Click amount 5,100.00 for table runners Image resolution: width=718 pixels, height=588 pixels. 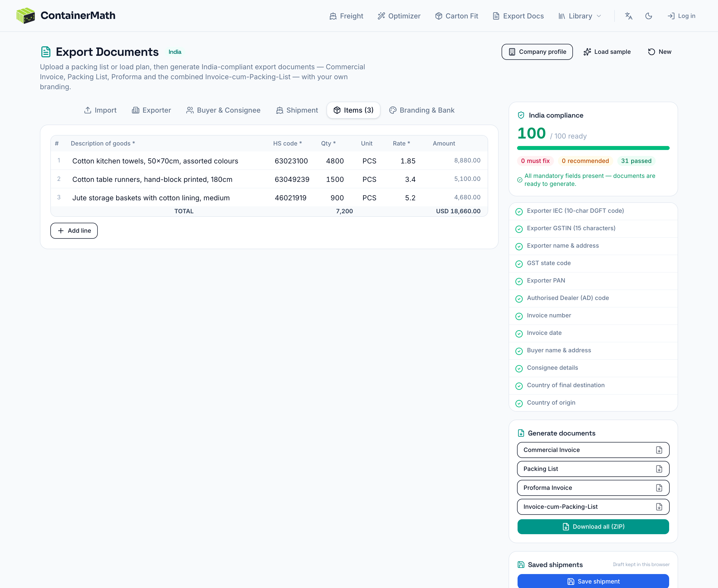click(467, 179)
